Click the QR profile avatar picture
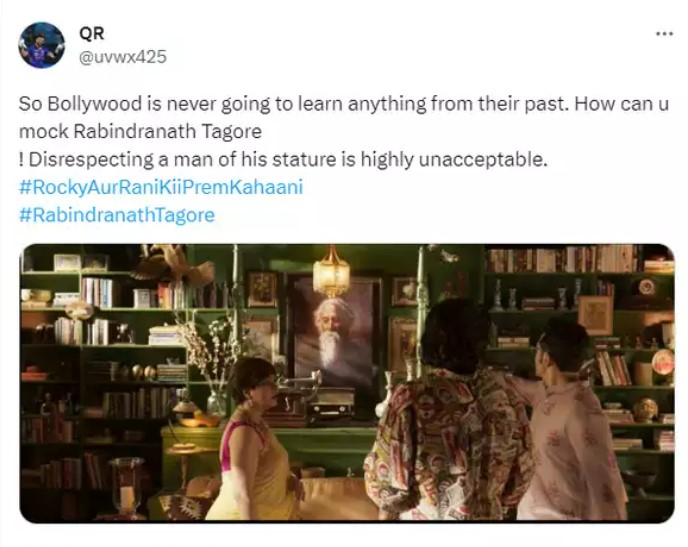 pos(42,45)
